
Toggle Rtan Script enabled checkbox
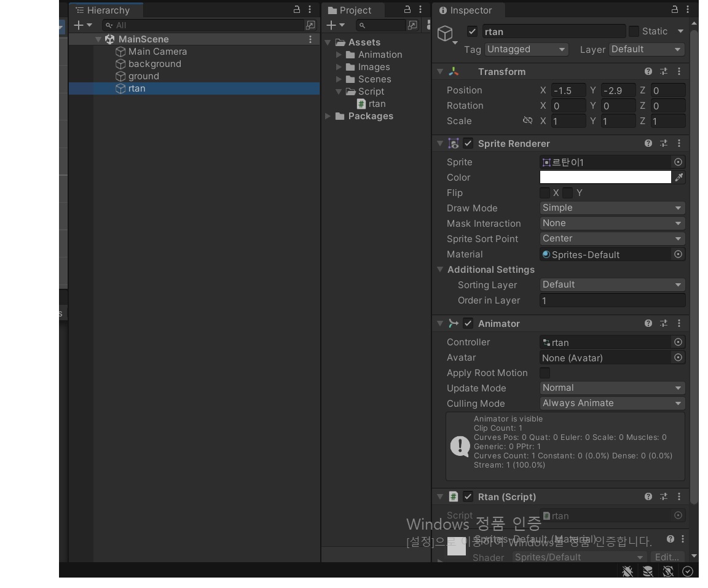click(468, 497)
